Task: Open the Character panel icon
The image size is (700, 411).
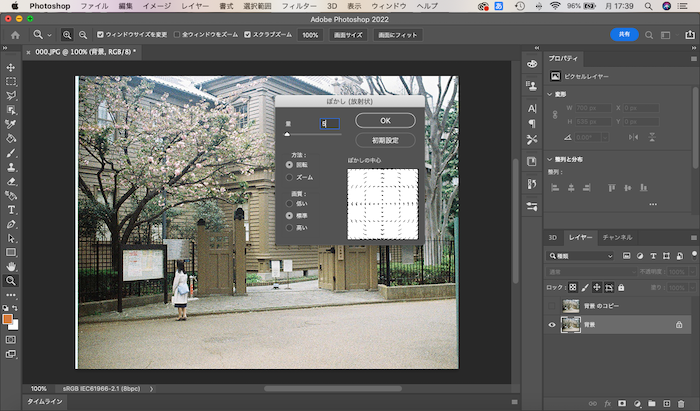Action: click(x=532, y=108)
